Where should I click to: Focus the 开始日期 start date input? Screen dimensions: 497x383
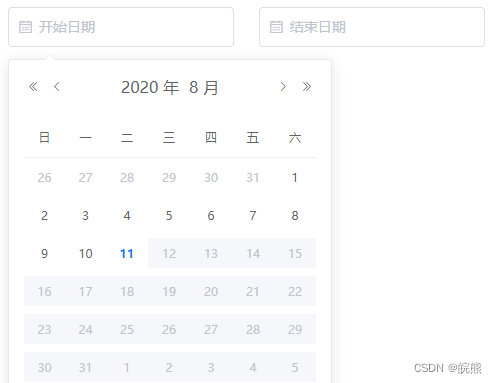(x=121, y=27)
